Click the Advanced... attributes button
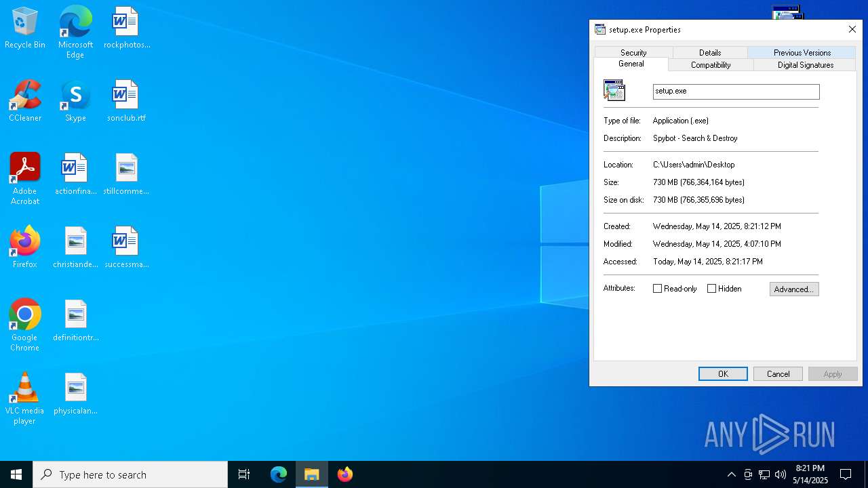868x488 pixels. 793,289
